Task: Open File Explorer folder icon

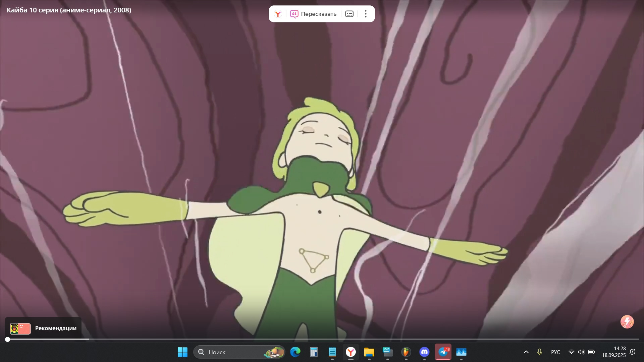Action: (369, 352)
